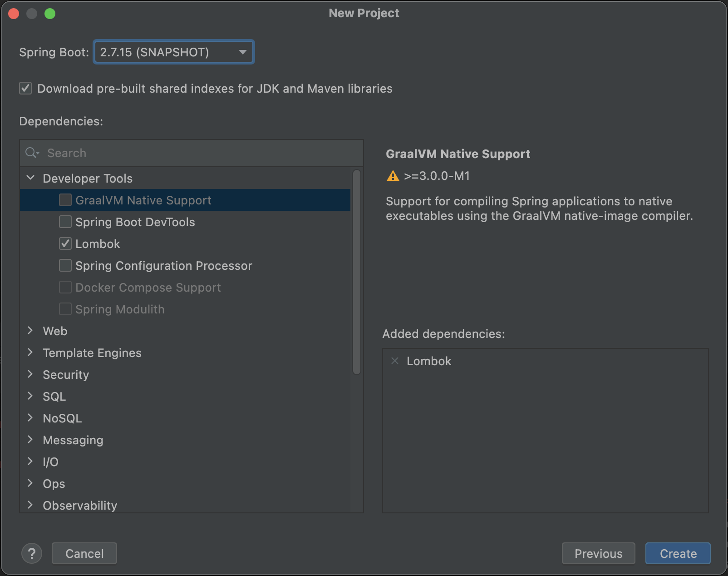This screenshot has width=728, height=576.
Task: Select the Spring Configuration Processor label
Action: [164, 266]
